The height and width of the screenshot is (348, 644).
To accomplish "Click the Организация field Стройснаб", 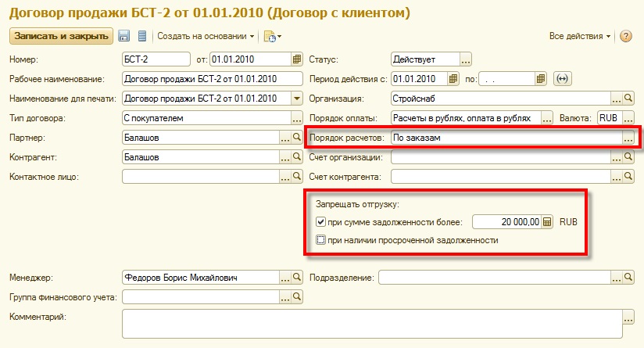I will tap(501, 99).
